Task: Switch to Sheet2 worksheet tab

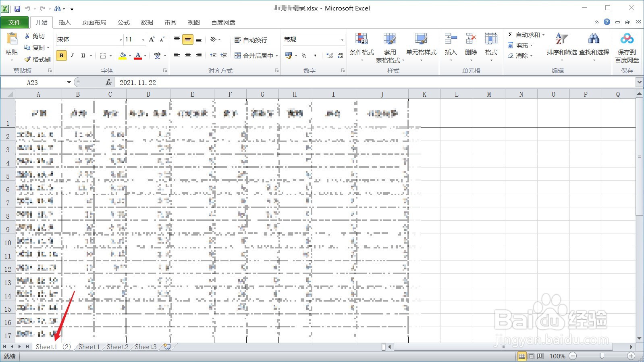Action: click(x=117, y=347)
